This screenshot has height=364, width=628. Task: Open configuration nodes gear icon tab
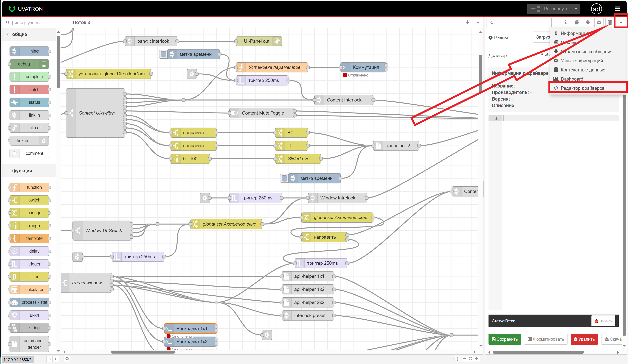click(x=599, y=22)
